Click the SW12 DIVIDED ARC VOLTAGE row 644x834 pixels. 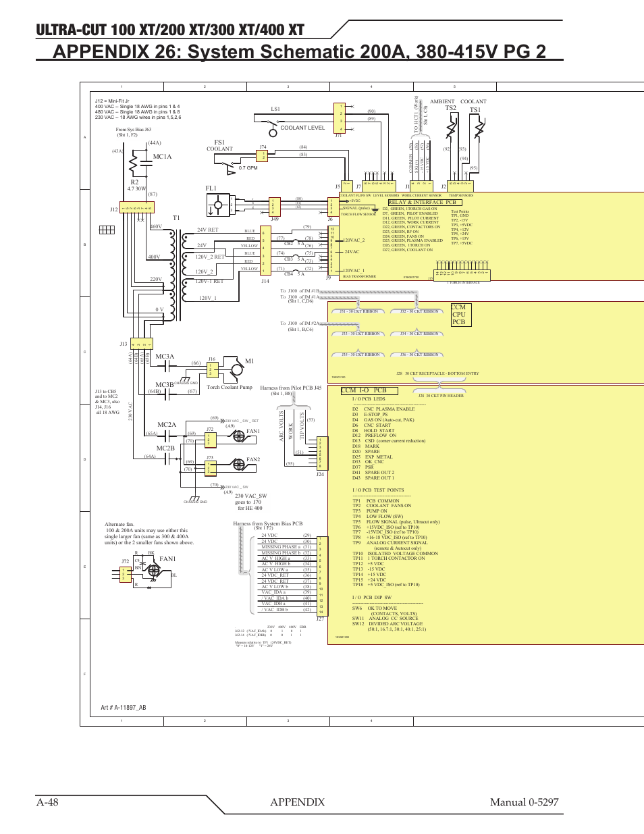(x=390, y=627)
